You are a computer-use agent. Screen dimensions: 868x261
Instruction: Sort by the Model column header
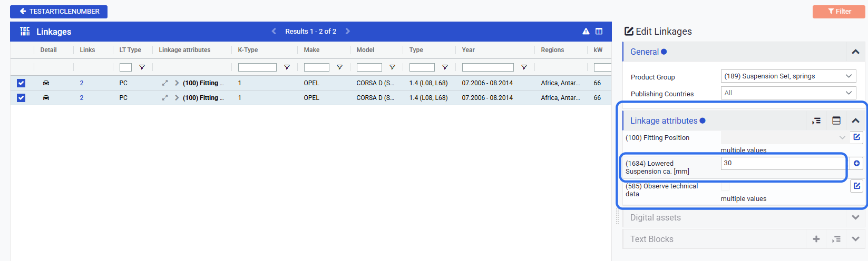365,50
